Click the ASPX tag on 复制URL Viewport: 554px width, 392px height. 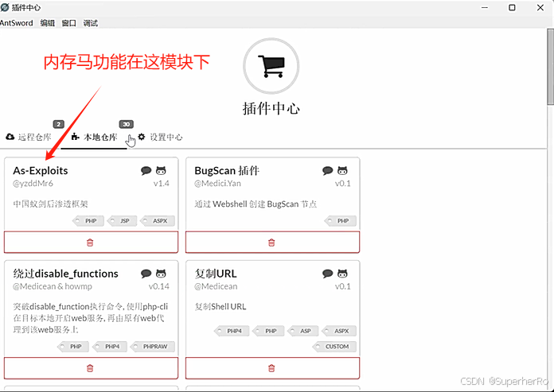[x=339, y=331]
